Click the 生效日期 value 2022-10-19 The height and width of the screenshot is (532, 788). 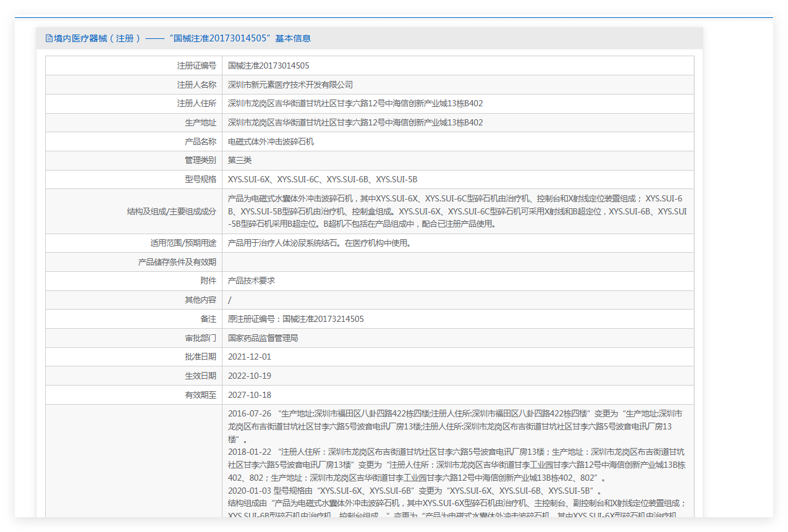click(x=250, y=376)
